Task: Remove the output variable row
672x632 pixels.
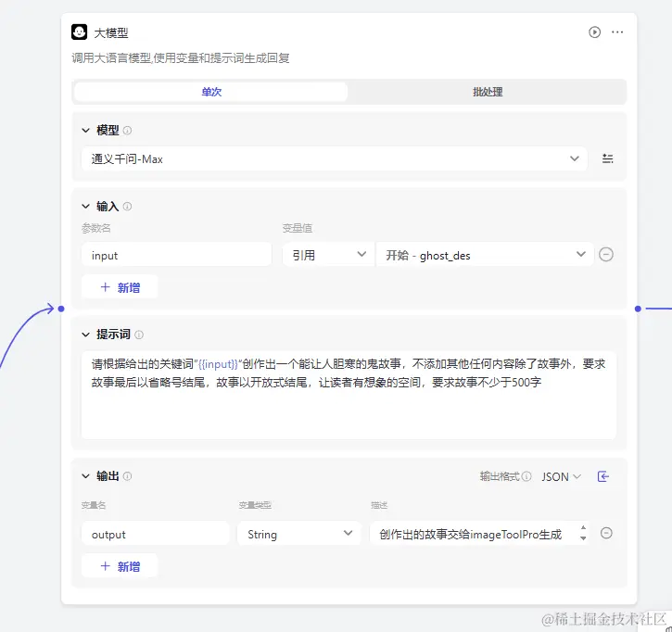Action: (606, 533)
